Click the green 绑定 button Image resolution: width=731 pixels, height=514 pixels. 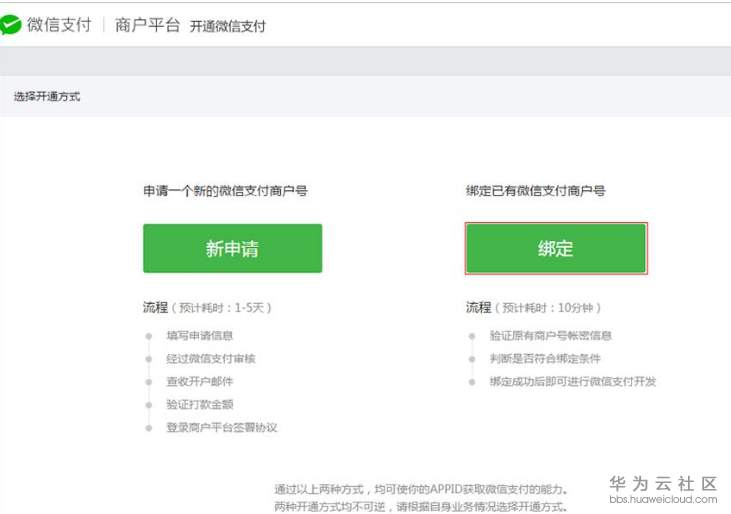[556, 248]
